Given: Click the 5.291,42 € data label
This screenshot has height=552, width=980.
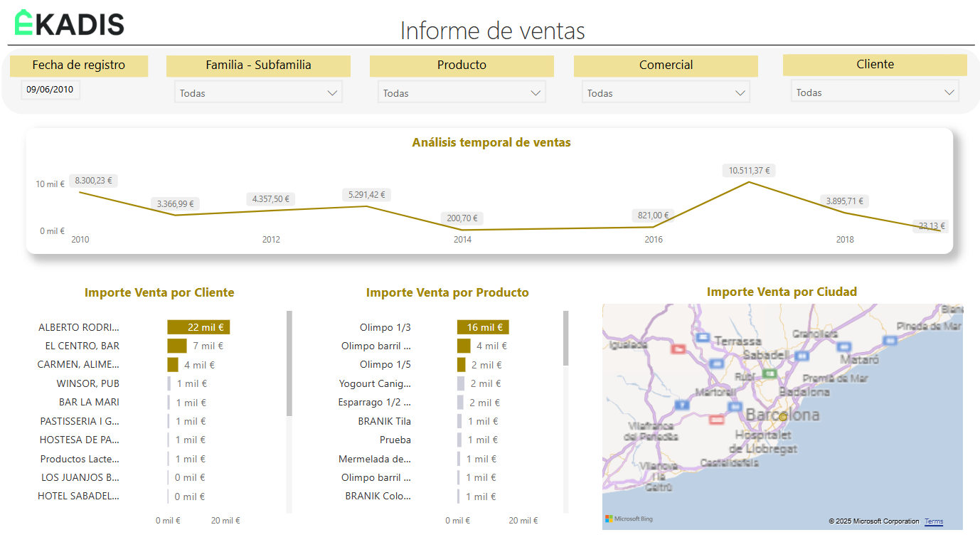Looking at the screenshot, I should (366, 195).
